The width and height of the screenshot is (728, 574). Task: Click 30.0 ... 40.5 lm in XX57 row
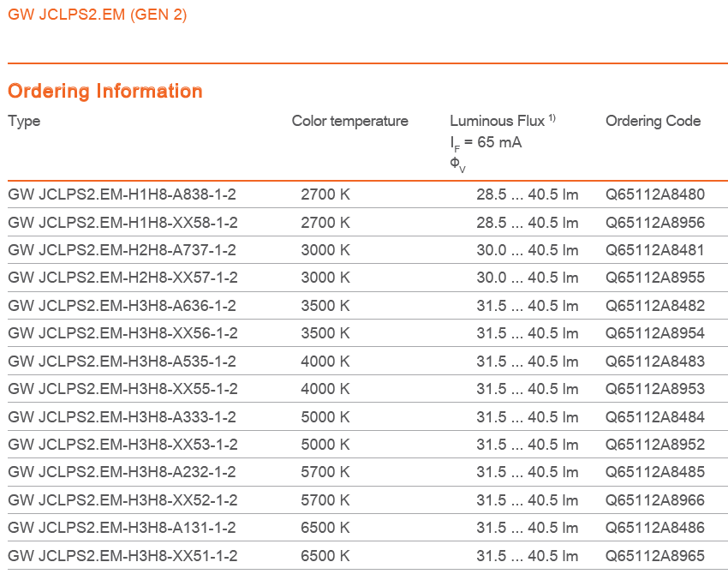[x=528, y=278]
